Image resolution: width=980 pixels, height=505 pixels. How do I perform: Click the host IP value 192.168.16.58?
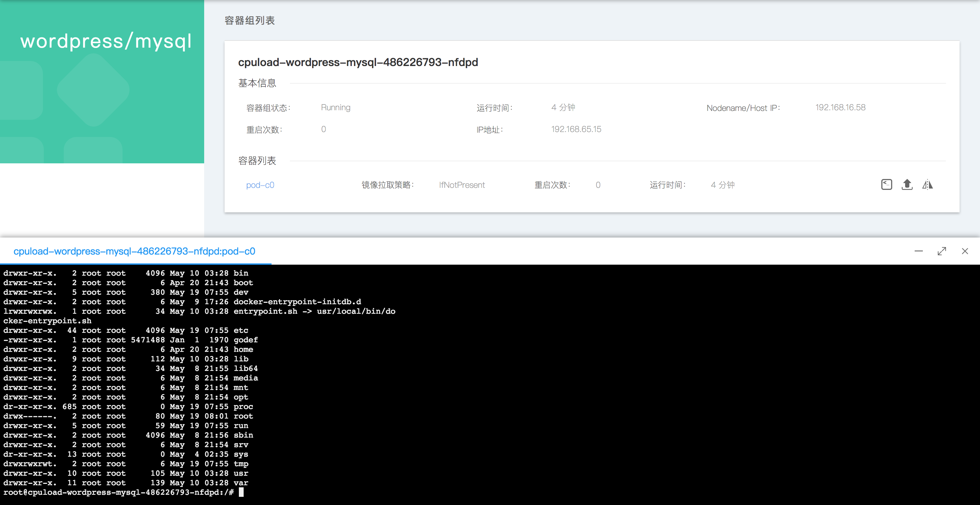[x=840, y=108]
